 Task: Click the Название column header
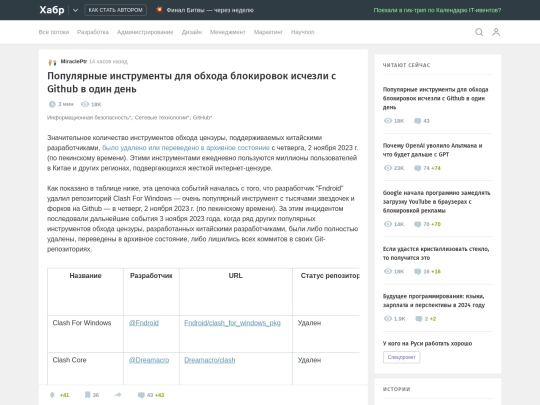(x=85, y=276)
